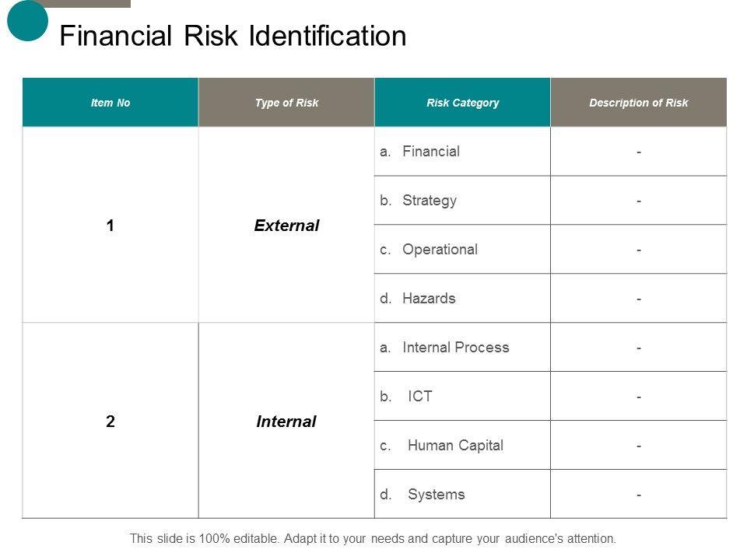Select the slide title Financial Risk Identification

tap(233, 37)
